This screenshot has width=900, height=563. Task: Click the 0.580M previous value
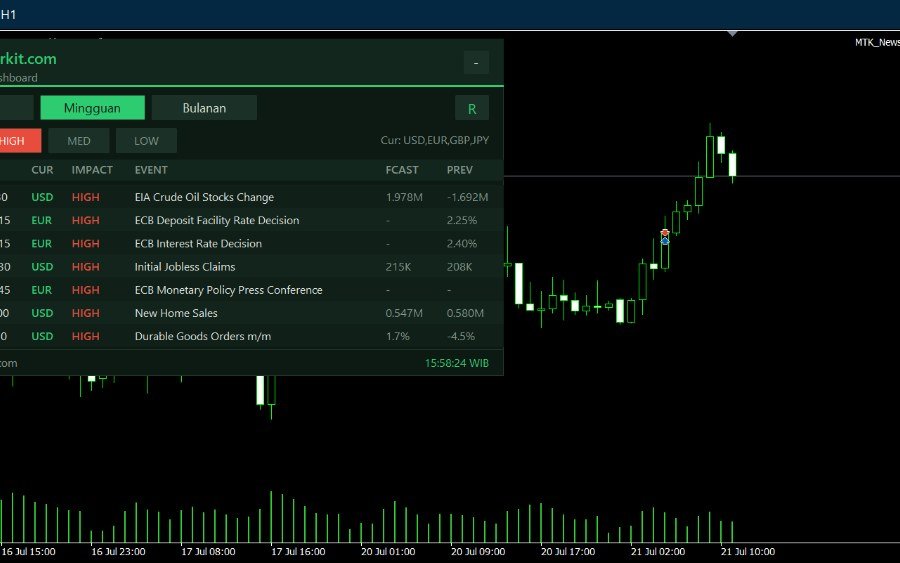[x=465, y=313]
